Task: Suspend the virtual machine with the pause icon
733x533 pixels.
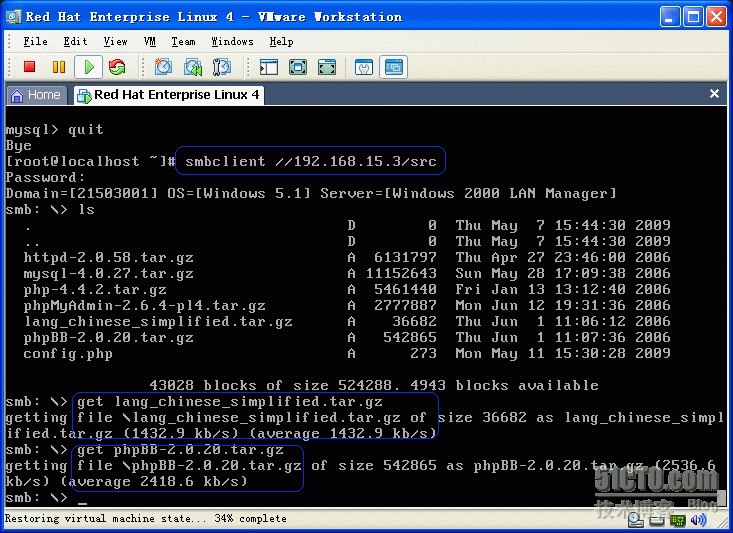Action: point(59,67)
